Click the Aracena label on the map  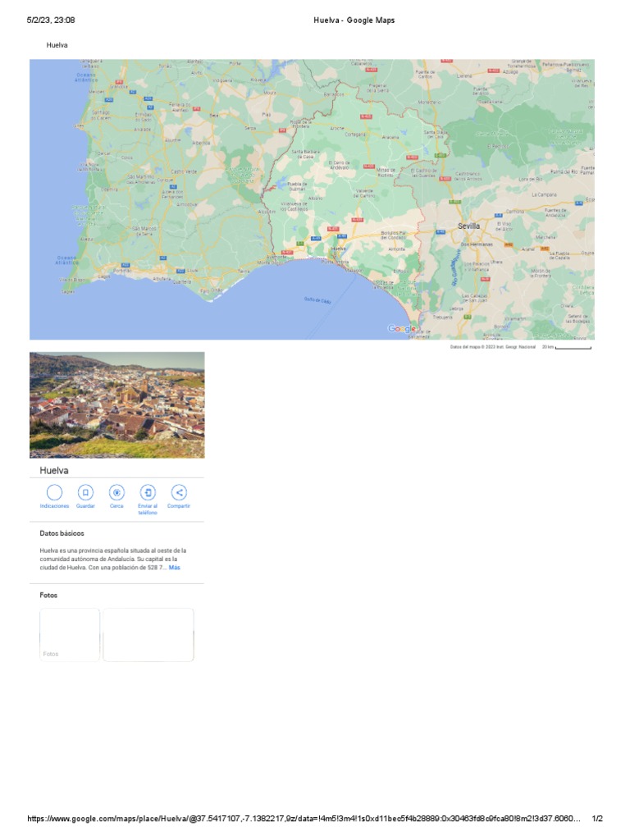[x=390, y=137]
